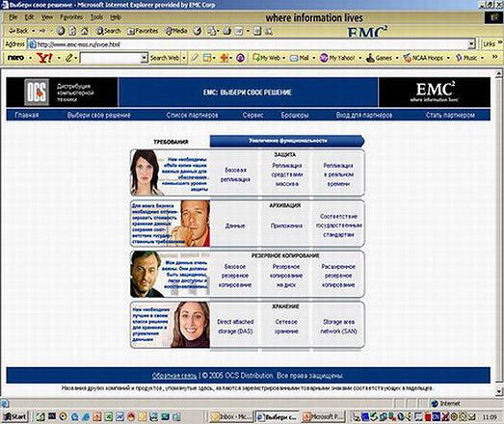Click the scrollbar down arrow of page
Screen dimensions: 504x424
499,391
